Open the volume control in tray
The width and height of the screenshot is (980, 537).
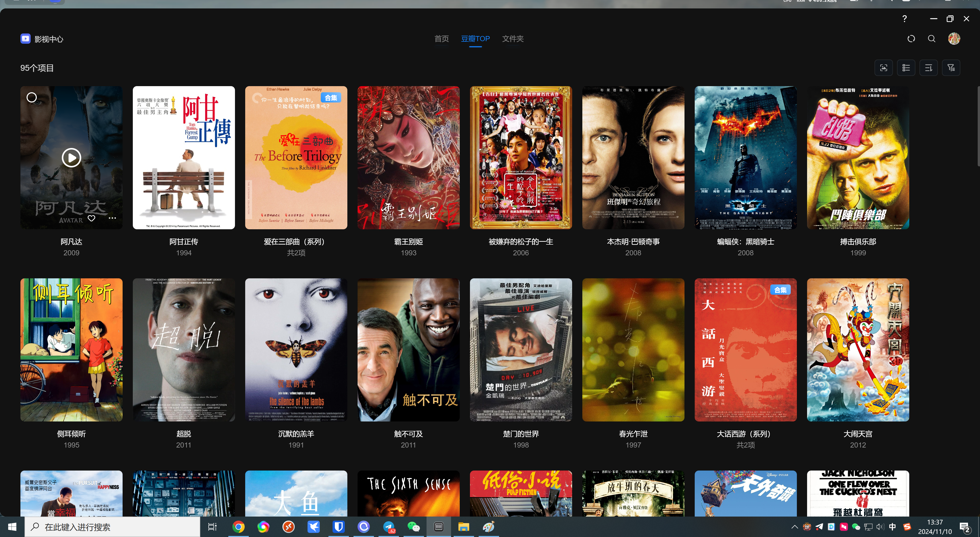pyautogui.click(x=880, y=527)
